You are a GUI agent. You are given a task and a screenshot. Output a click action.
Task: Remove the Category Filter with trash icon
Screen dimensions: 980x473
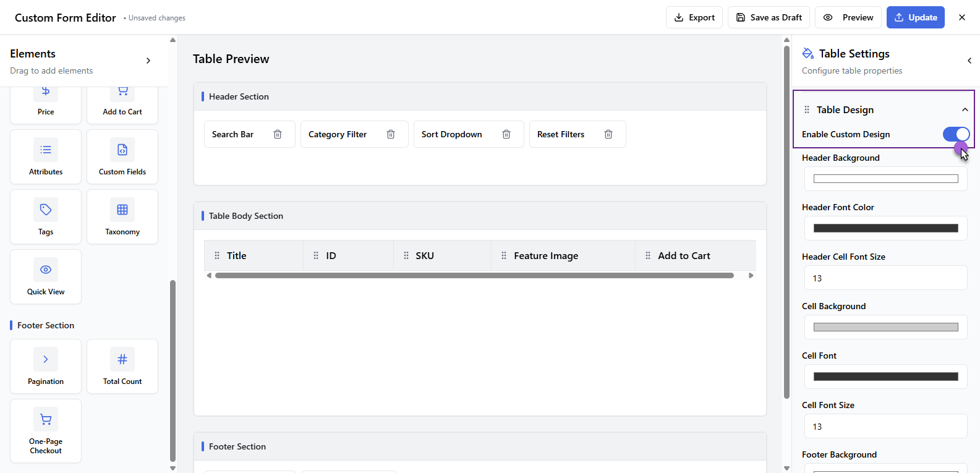[x=391, y=134]
